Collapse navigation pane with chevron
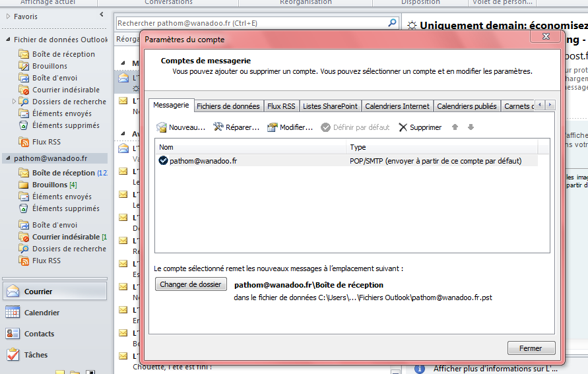Image resolution: width=588 pixels, height=374 pixels. pos(102,15)
